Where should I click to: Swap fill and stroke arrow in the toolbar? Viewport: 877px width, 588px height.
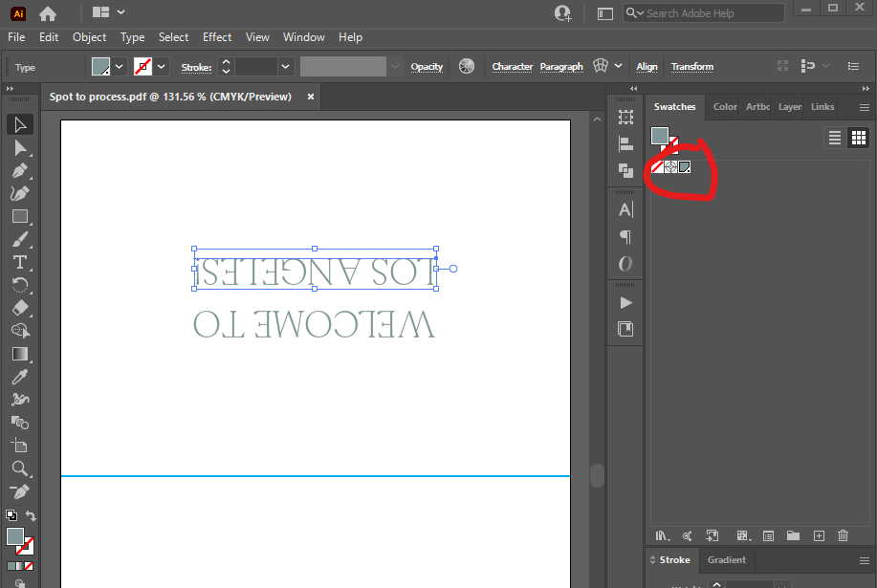click(31, 516)
